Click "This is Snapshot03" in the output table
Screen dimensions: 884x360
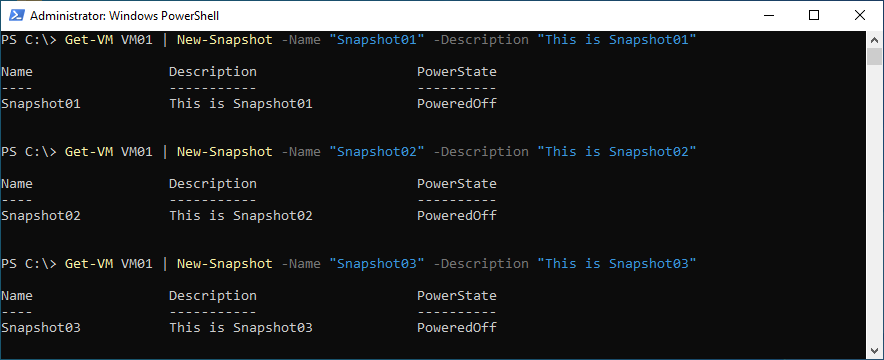[241, 328]
